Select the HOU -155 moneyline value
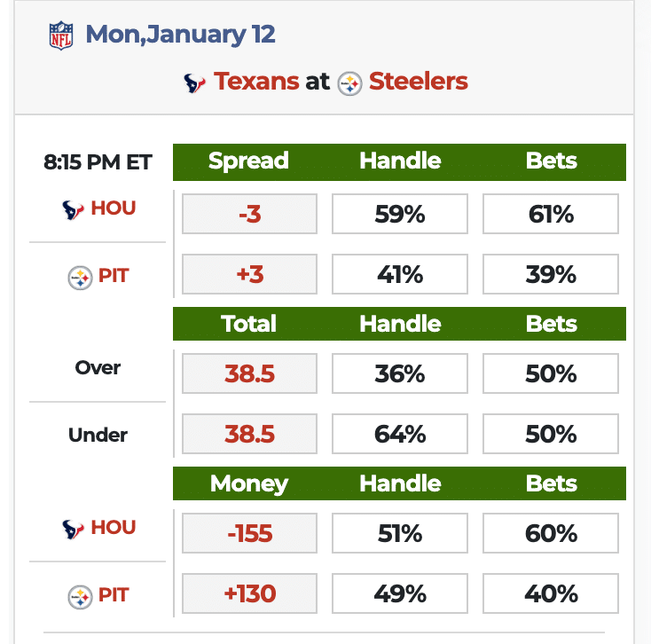 pos(249,533)
